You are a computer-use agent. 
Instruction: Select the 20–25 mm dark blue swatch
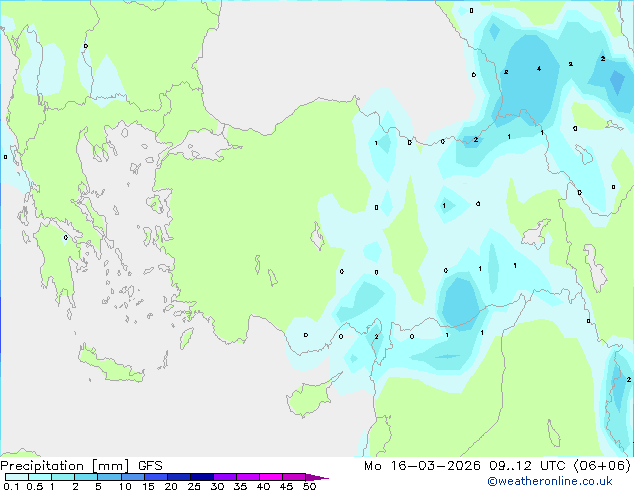(179, 477)
